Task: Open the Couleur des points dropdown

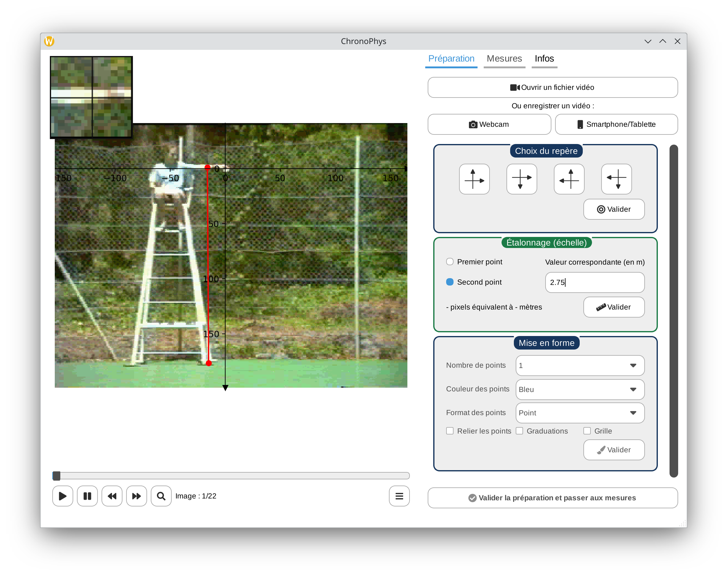Action: [x=580, y=390]
